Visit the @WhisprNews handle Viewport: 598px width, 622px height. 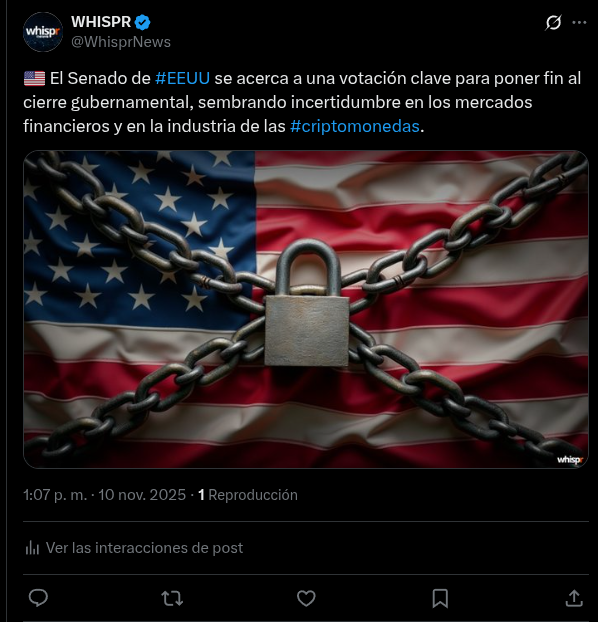click(121, 42)
